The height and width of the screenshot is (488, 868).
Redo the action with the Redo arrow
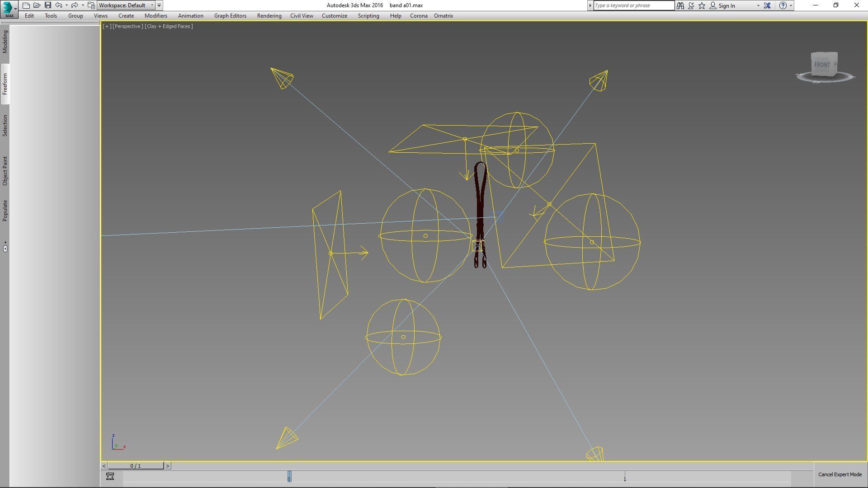tap(75, 5)
